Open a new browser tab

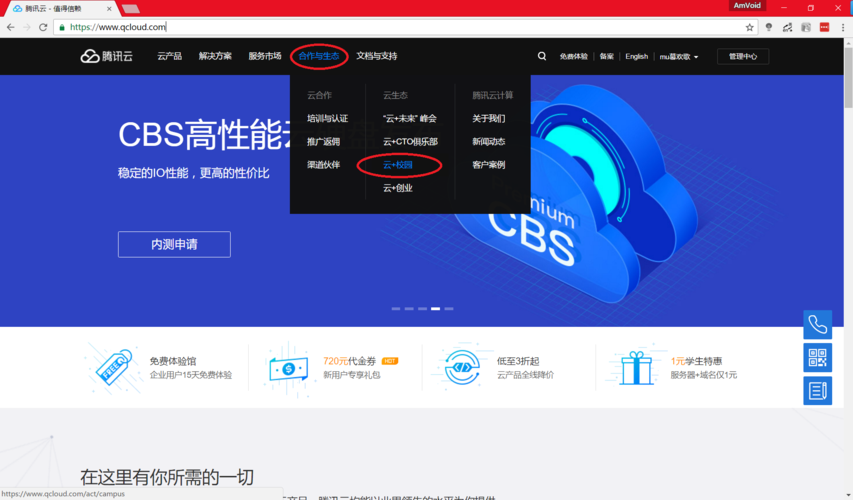pos(131,9)
